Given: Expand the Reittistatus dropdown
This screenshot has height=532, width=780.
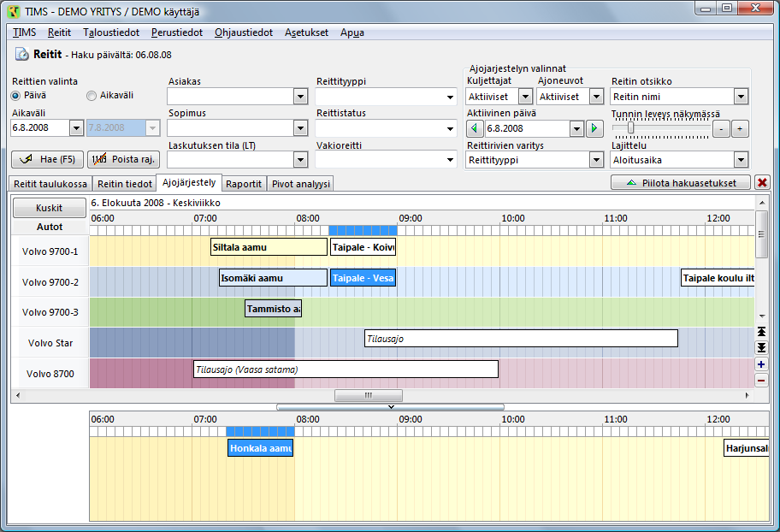Looking at the screenshot, I should (450, 129).
